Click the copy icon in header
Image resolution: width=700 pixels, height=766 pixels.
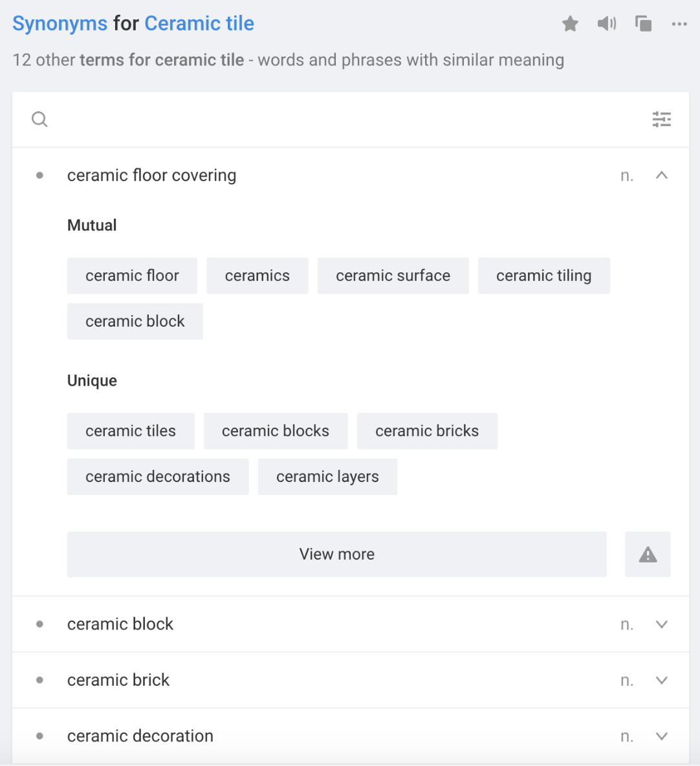point(643,24)
